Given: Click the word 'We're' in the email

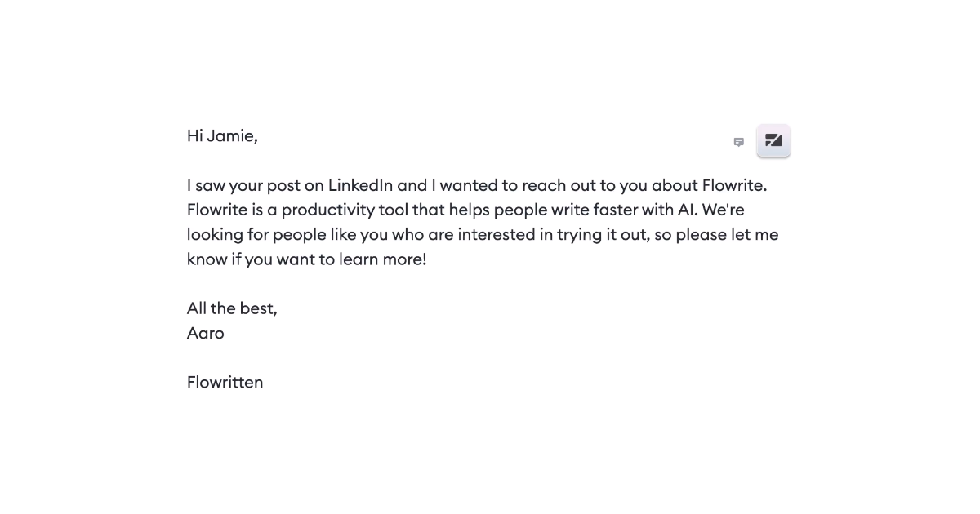Looking at the screenshot, I should coord(723,210).
